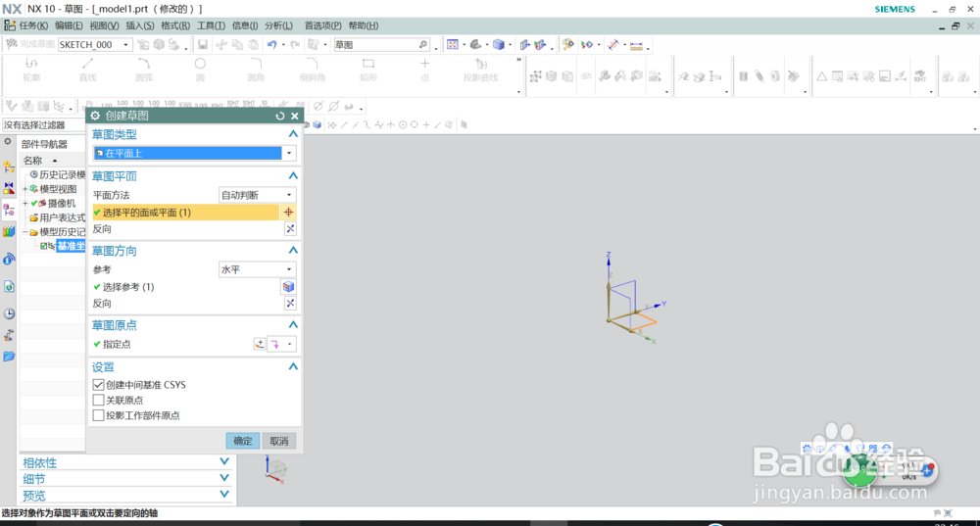Click the reset icon in dialog title
The image size is (980, 526).
[x=280, y=116]
